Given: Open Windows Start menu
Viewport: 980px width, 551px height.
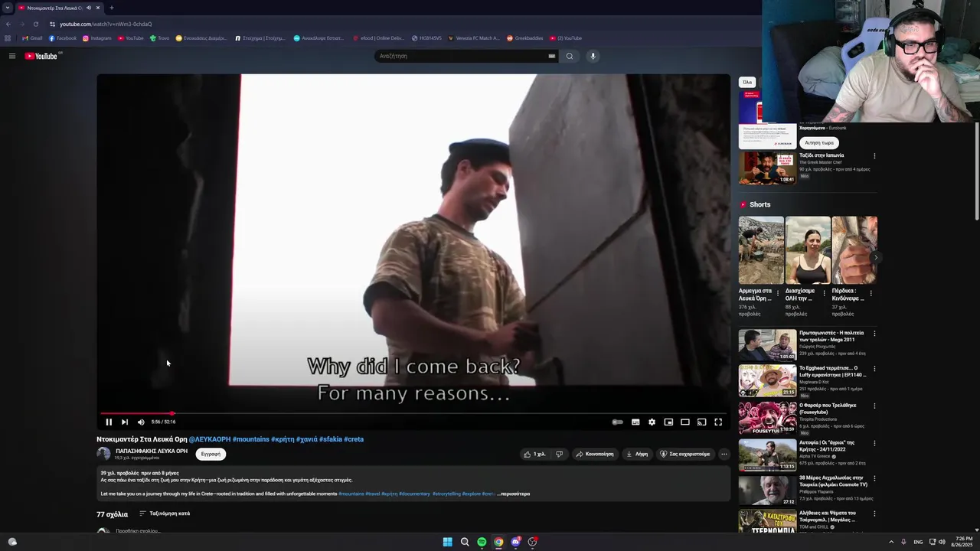Looking at the screenshot, I should coord(448,542).
